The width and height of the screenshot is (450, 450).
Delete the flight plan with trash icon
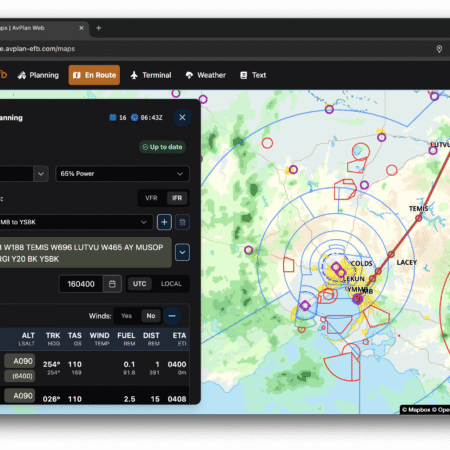pos(182,222)
